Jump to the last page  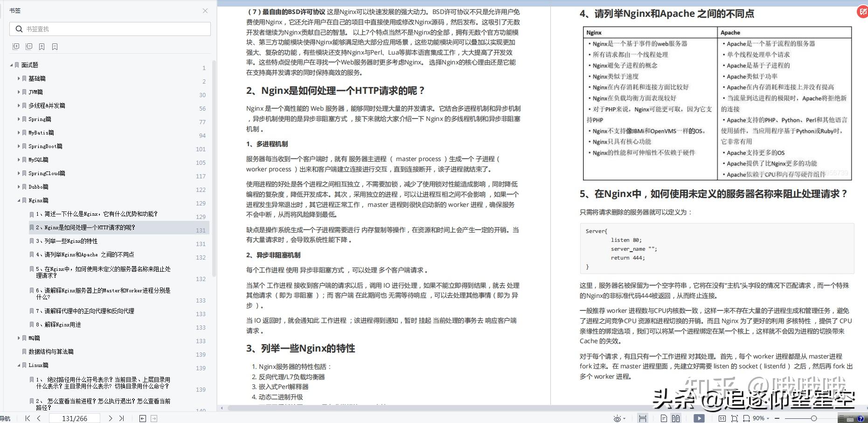click(x=122, y=418)
